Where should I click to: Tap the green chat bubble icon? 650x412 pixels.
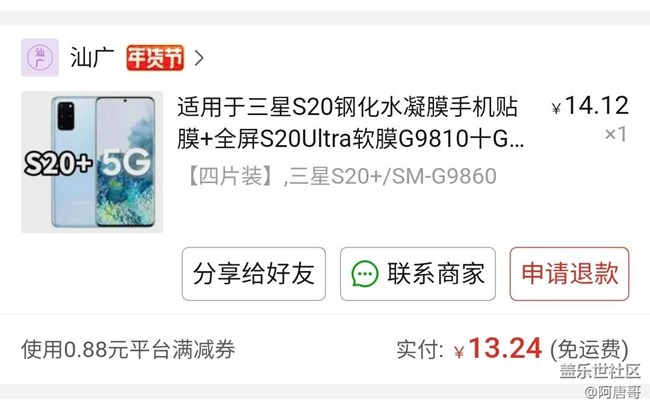[x=365, y=274]
